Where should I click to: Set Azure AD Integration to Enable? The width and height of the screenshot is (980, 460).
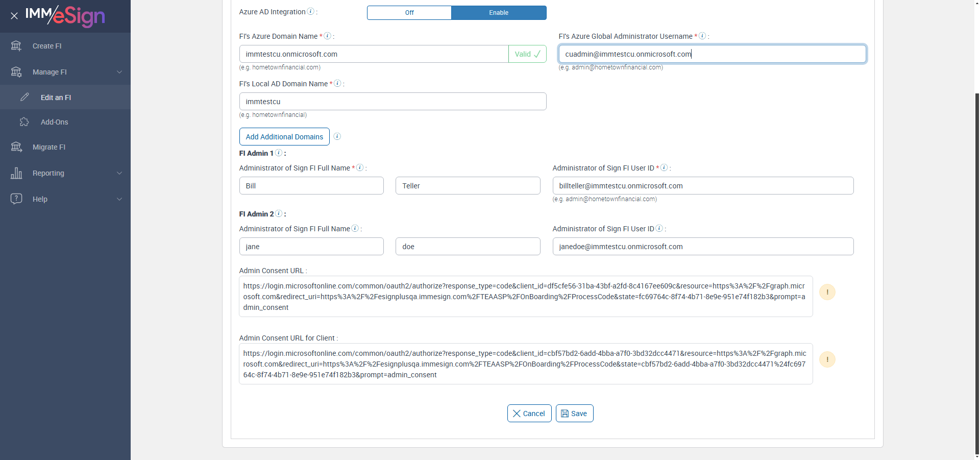(498, 13)
